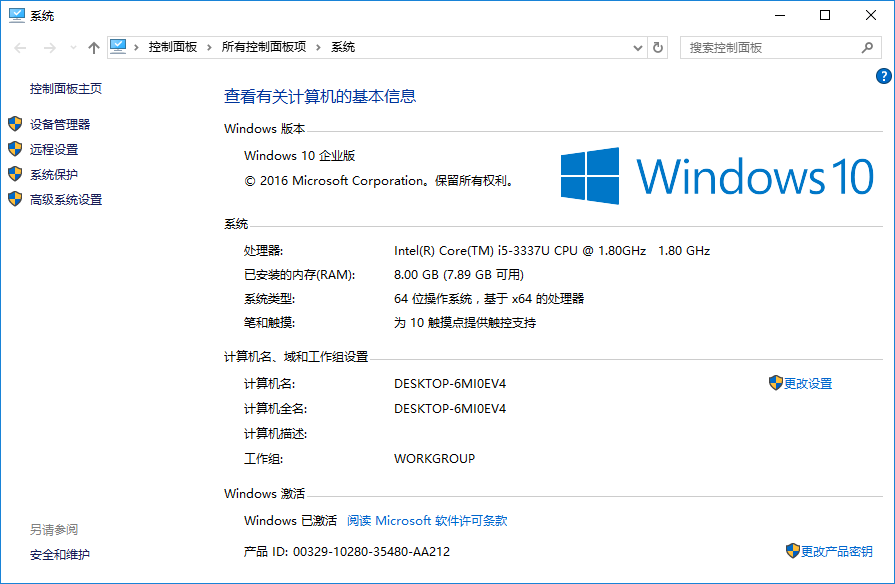Open 安全和维护 link

click(x=60, y=554)
